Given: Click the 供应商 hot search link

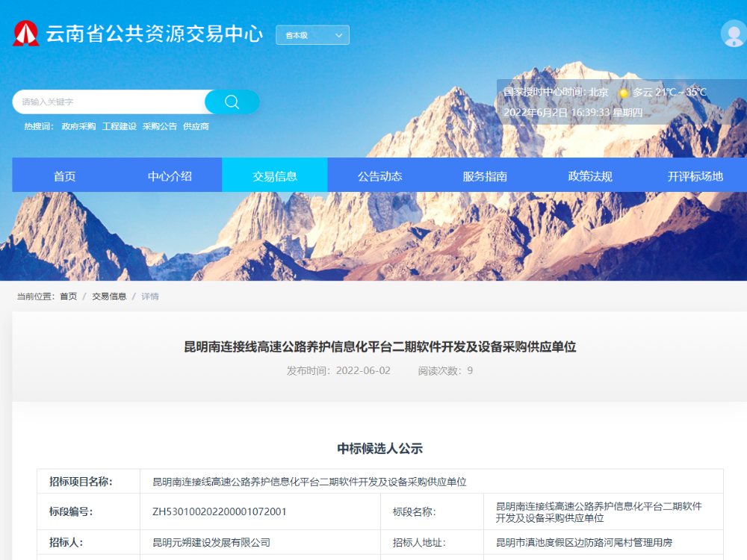Looking at the screenshot, I should [x=196, y=126].
